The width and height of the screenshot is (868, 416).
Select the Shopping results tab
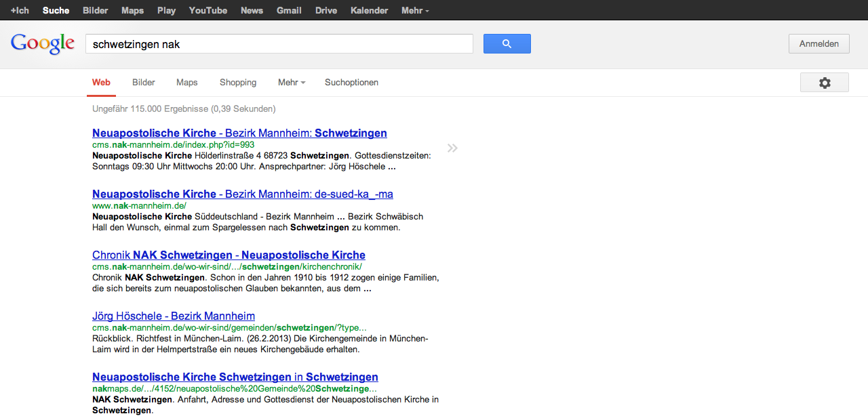click(x=238, y=83)
